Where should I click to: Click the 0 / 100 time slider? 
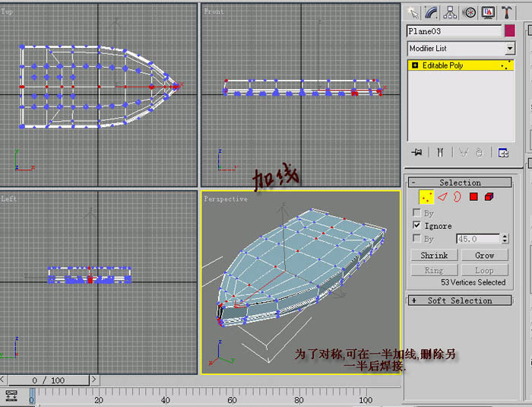click(49, 380)
